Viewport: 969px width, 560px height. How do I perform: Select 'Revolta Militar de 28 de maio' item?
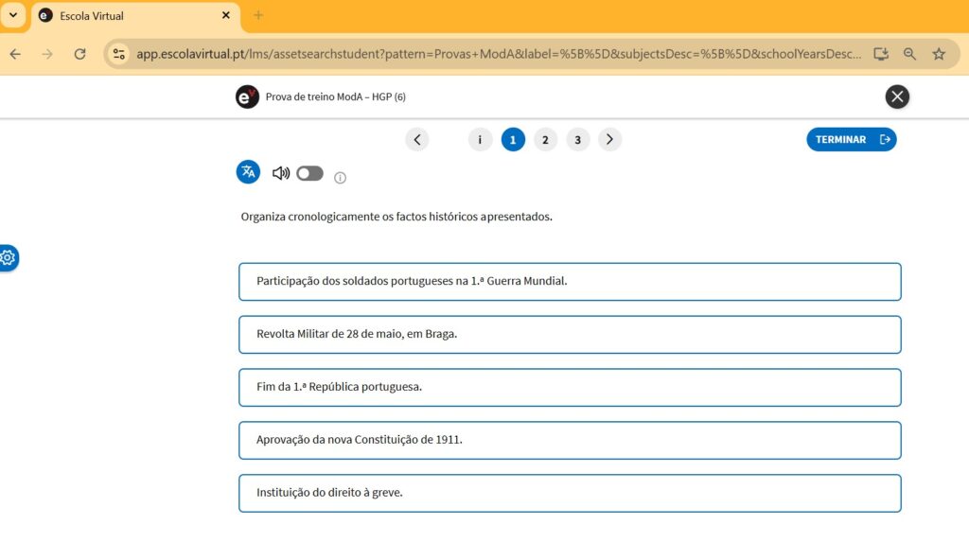click(x=570, y=334)
